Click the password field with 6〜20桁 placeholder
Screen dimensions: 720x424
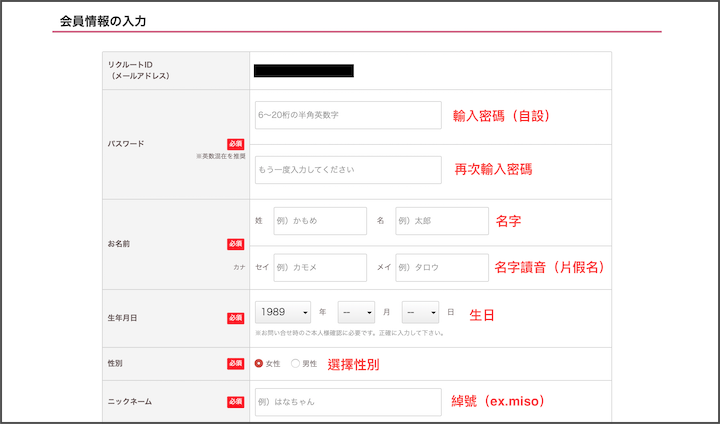point(347,115)
